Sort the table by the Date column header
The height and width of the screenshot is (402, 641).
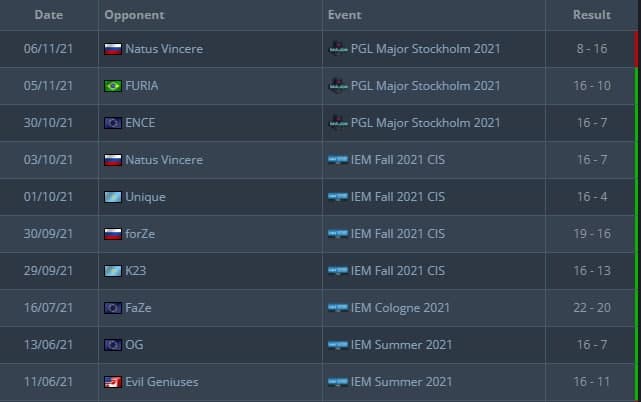[49, 15]
